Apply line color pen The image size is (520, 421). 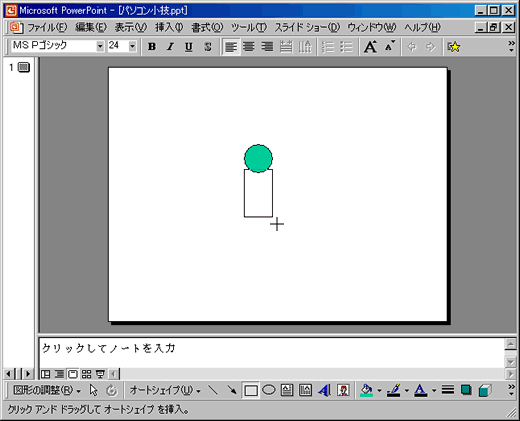tap(394, 390)
